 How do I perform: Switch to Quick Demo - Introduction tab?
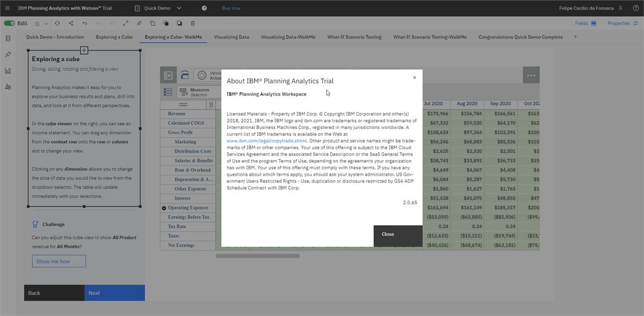pos(55,37)
